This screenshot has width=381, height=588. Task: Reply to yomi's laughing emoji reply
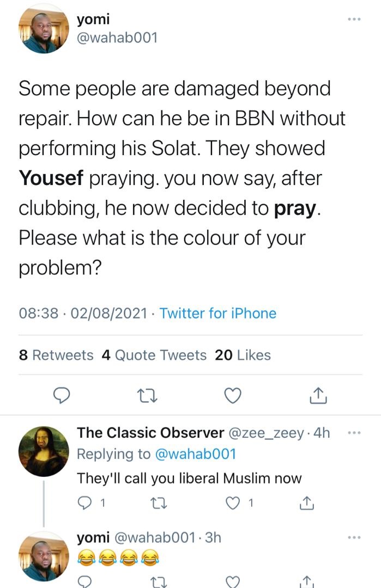pyautogui.click(x=84, y=581)
